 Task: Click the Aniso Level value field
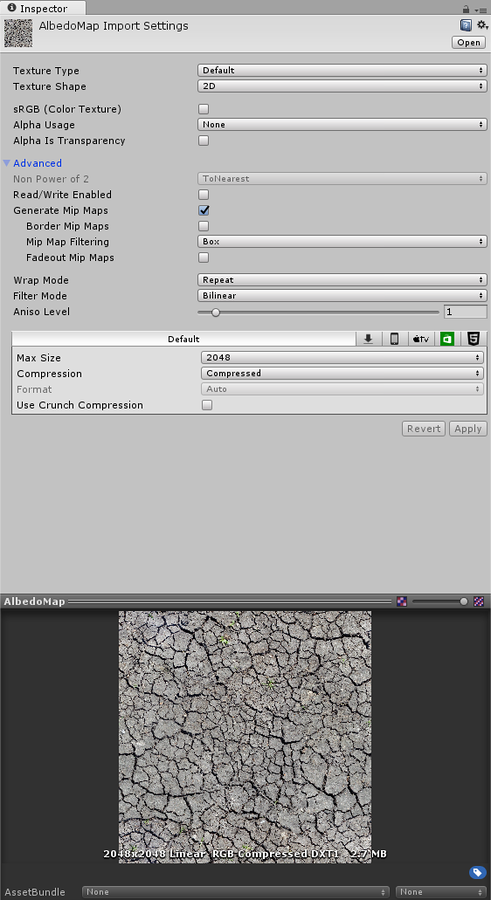465,312
